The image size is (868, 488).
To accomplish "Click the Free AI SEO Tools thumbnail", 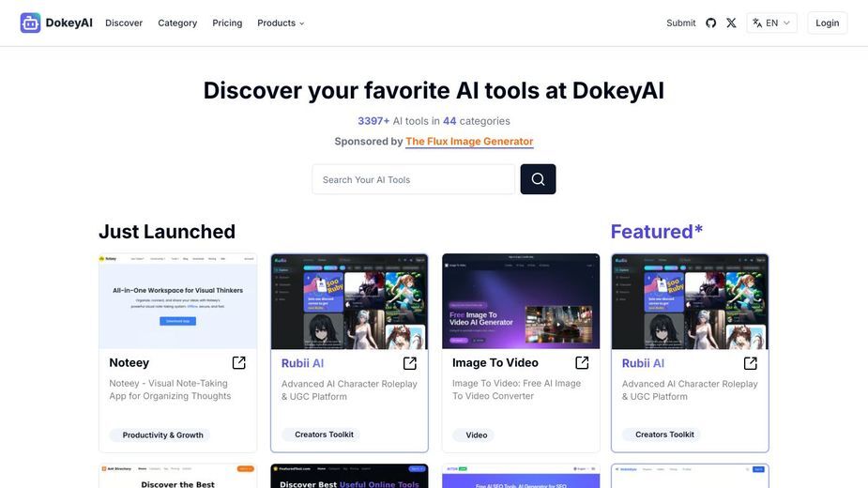I will click(521, 477).
